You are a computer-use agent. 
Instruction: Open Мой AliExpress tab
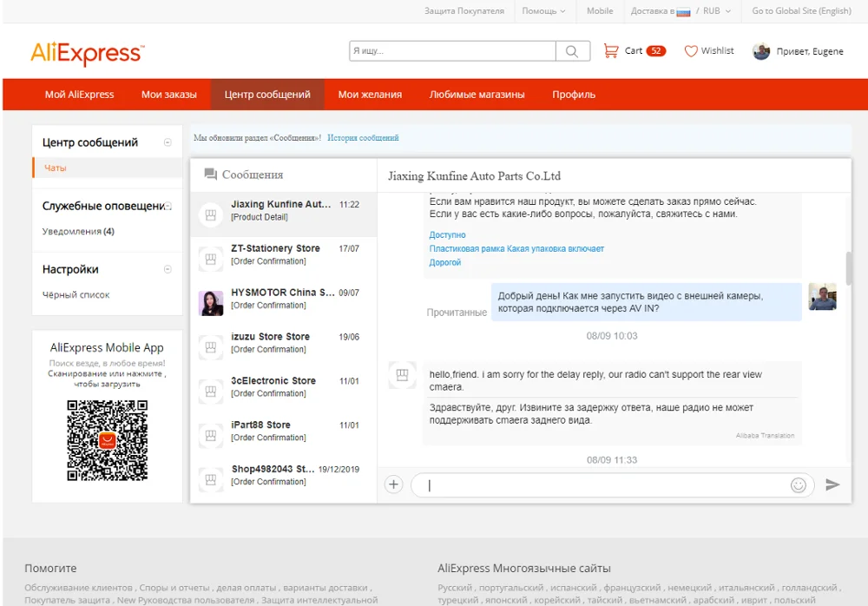[79, 94]
